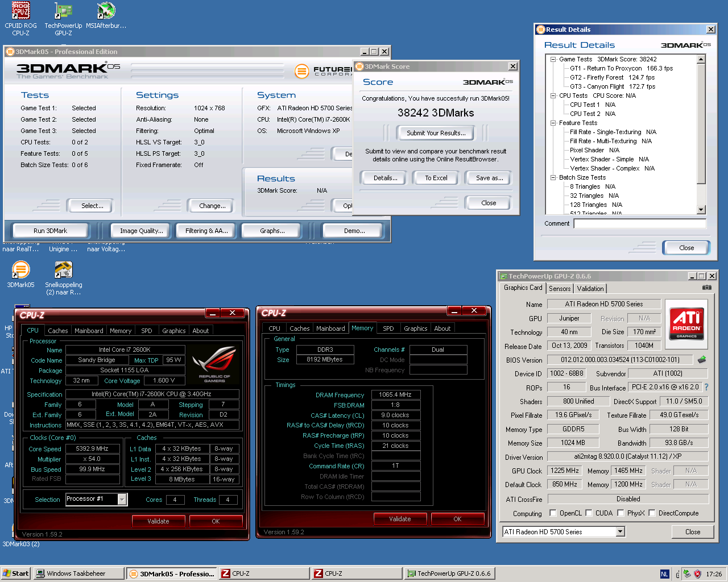728x582 pixels.
Task: Click Close in the 3DMark Score dialog
Action: (x=489, y=203)
